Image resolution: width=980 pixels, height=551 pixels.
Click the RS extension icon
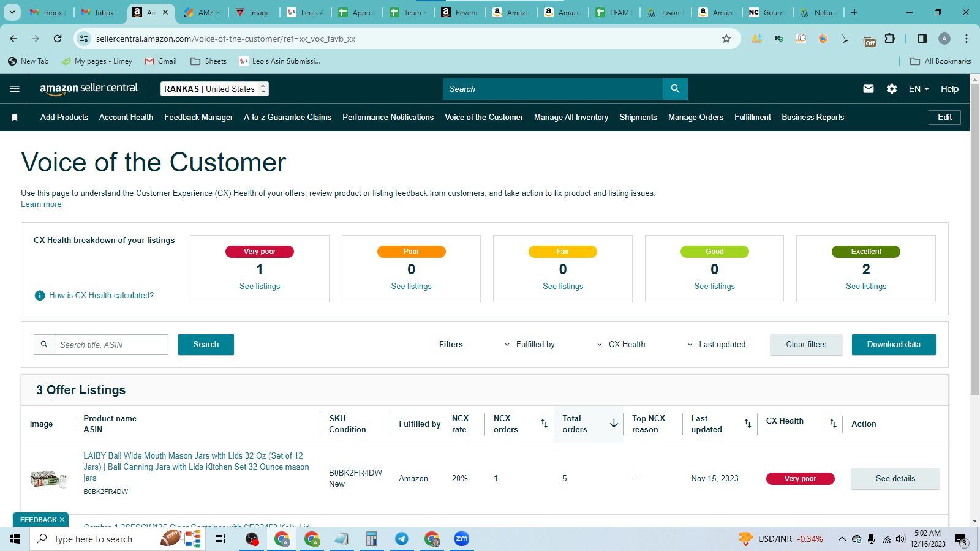pyautogui.click(x=779, y=39)
